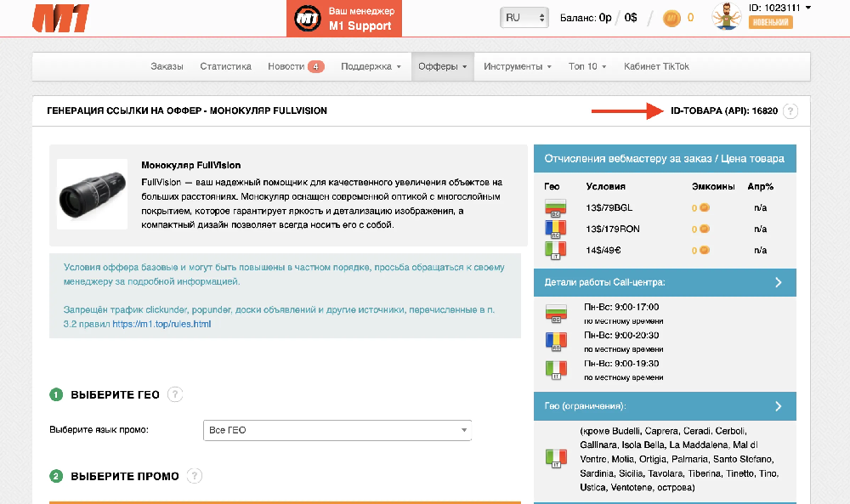Open the Все ГЕО language combo box
Image resolution: width=850 pixels, height=504 pixels.
coord(337,430)
